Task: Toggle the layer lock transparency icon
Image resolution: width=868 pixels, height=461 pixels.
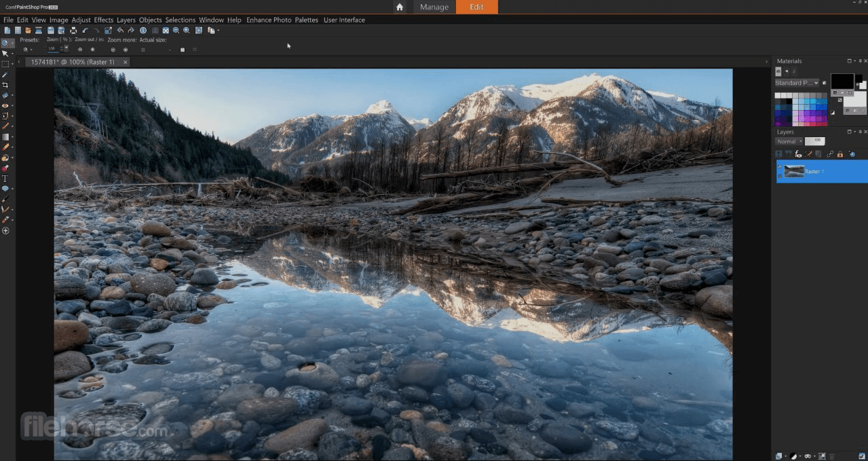Action: pos(839,154)
